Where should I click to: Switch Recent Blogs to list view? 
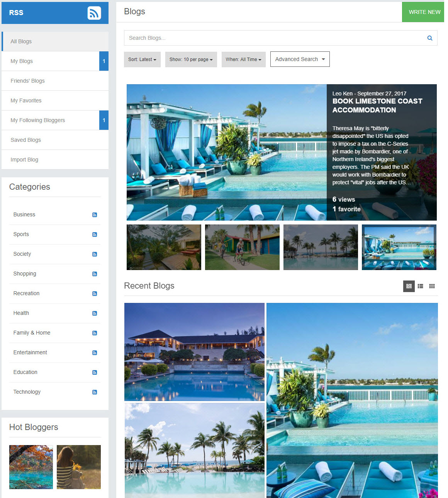(421, 286)
